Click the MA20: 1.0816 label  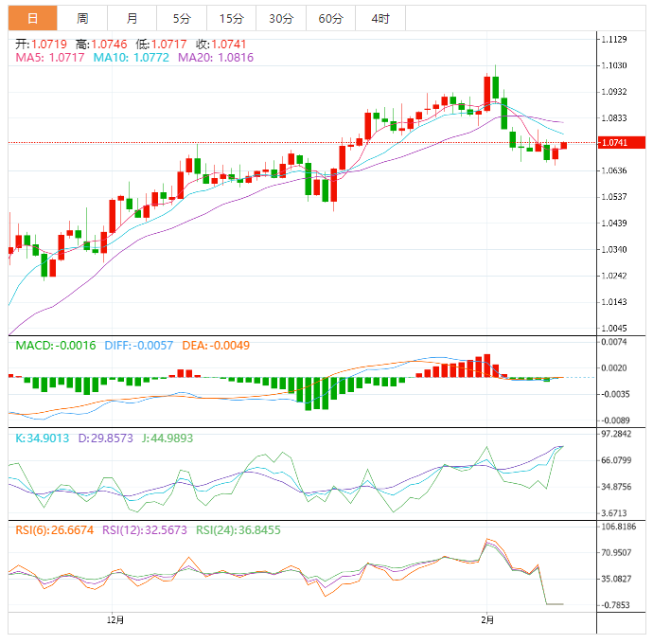216,58
